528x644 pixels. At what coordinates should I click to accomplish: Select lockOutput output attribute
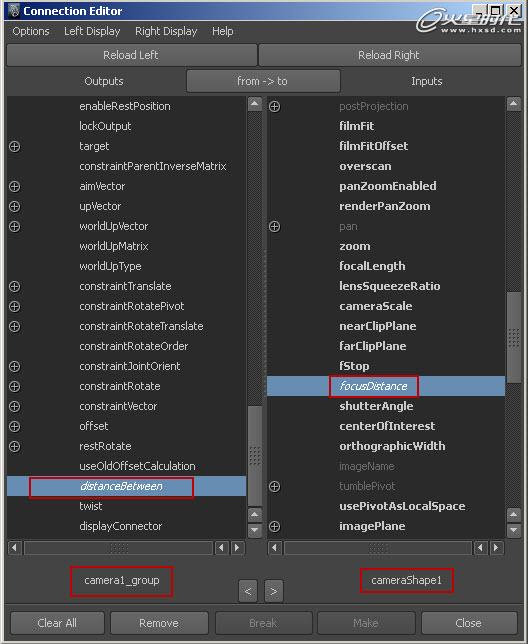pyautogui.click(x=105, y=126)
